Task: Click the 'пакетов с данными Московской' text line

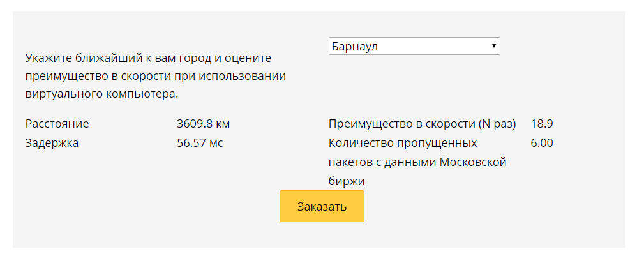Action: (x=417, y=162)
